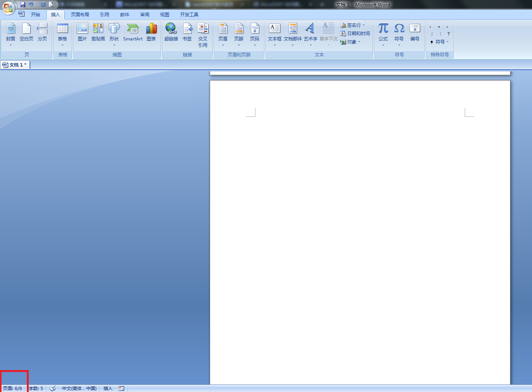This screenshot has height=392, width=532.
Task: Click the Office button
Action: click(8, 8)
